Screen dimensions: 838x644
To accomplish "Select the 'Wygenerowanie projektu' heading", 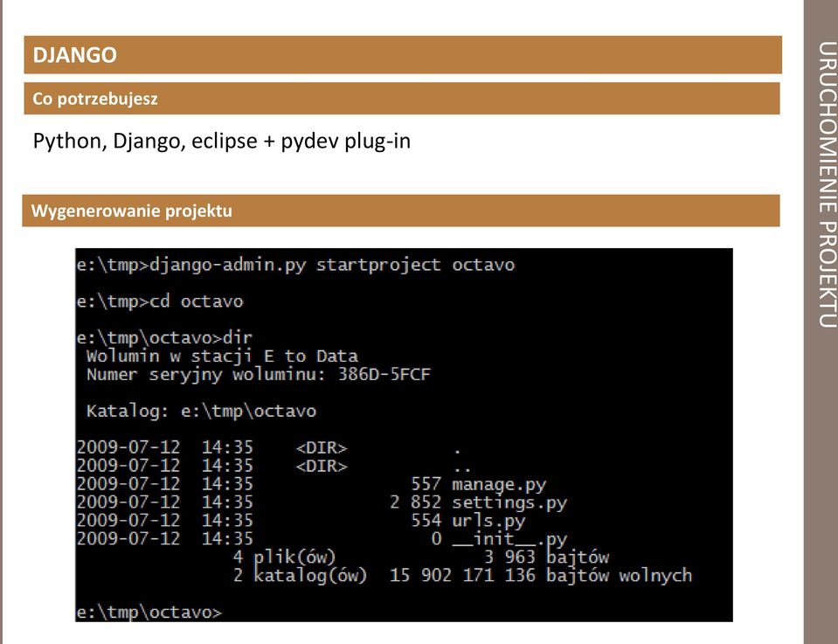I will (131, 211).
